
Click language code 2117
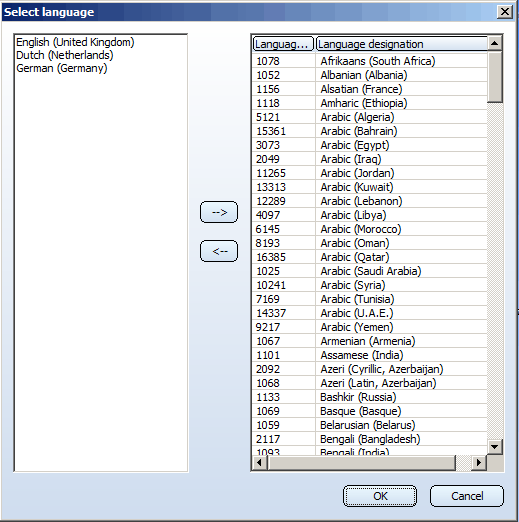click(268, 439)
